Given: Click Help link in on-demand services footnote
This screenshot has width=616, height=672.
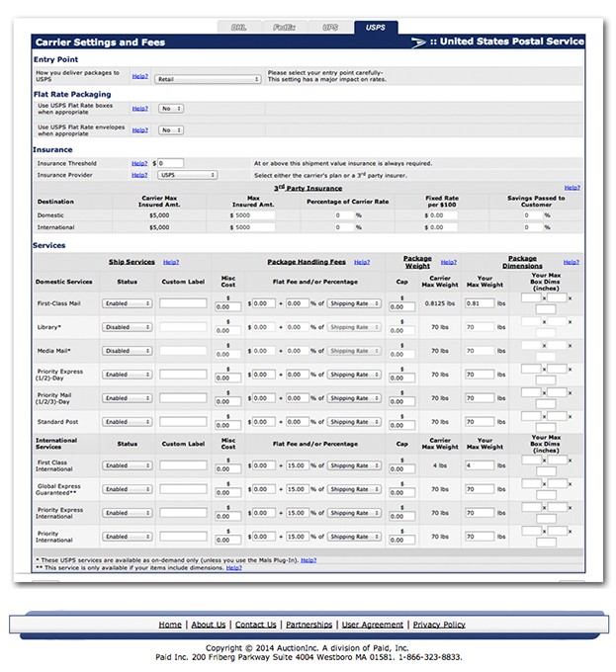Looking at the screenshot, I should click(308, 560).
